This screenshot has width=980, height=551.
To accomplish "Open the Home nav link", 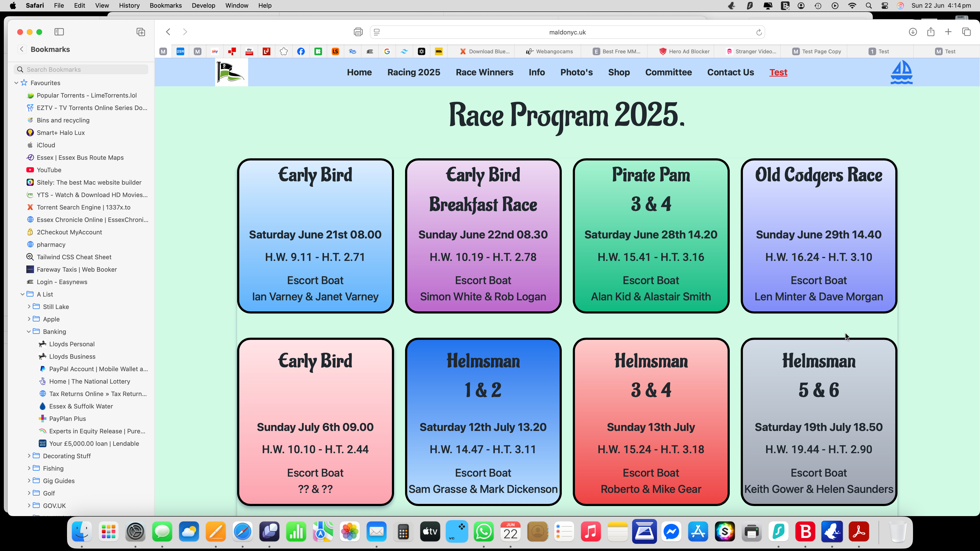I will coord(359,72).
